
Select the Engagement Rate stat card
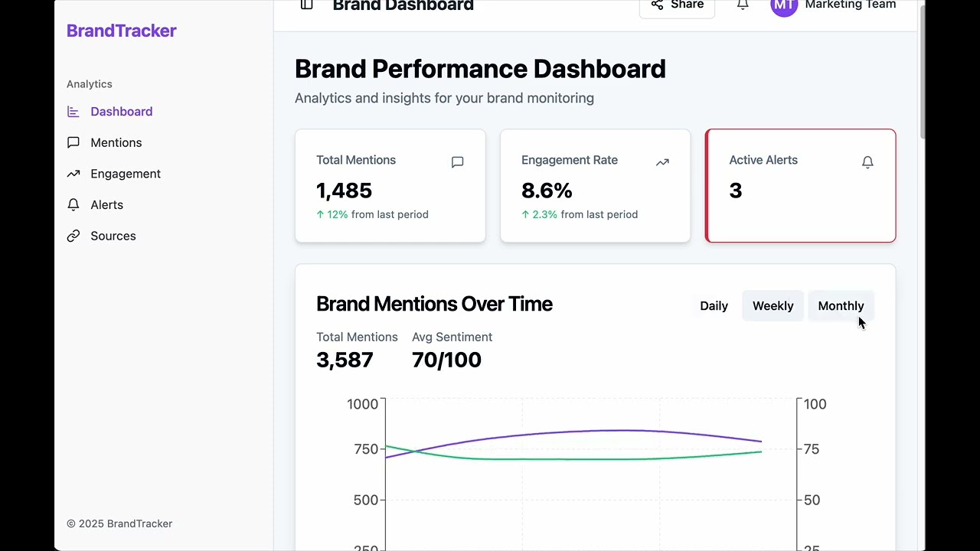[596, 186]
